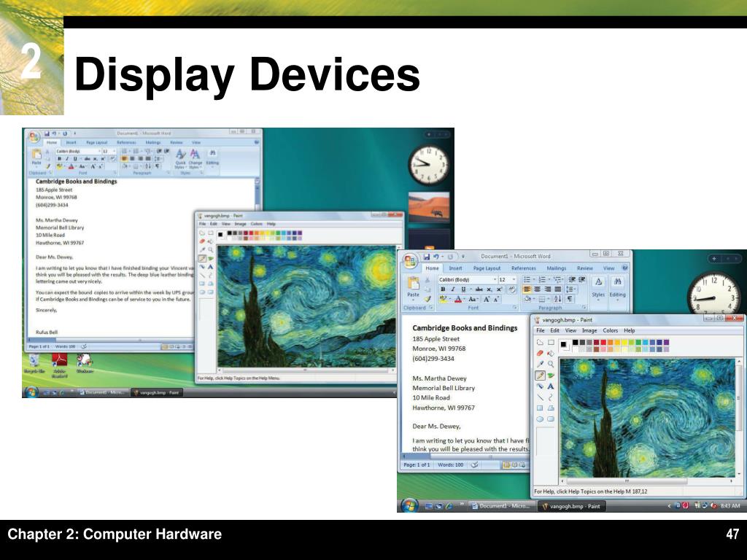Expand the Editing dropdown in the larger screenshot

click(617, 287)
